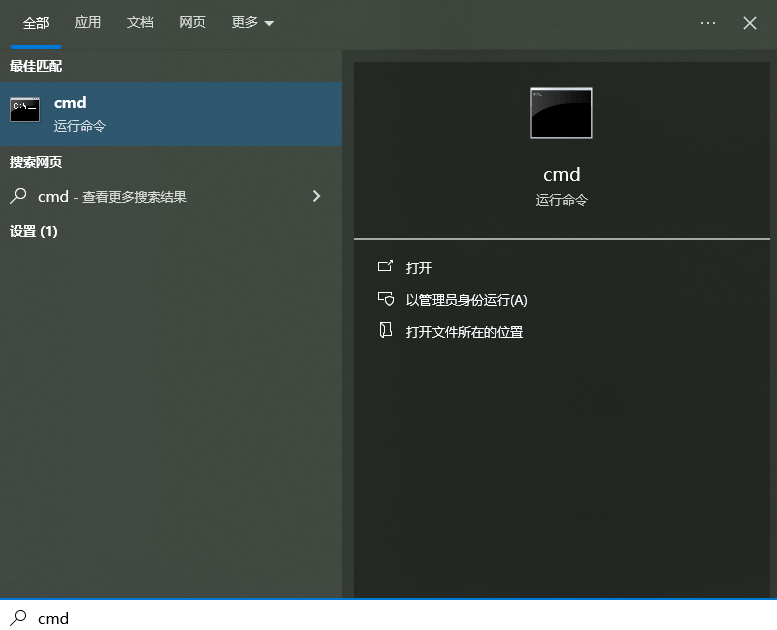
Task: Click the 搜索网页 heading
Action: (36, 162)
